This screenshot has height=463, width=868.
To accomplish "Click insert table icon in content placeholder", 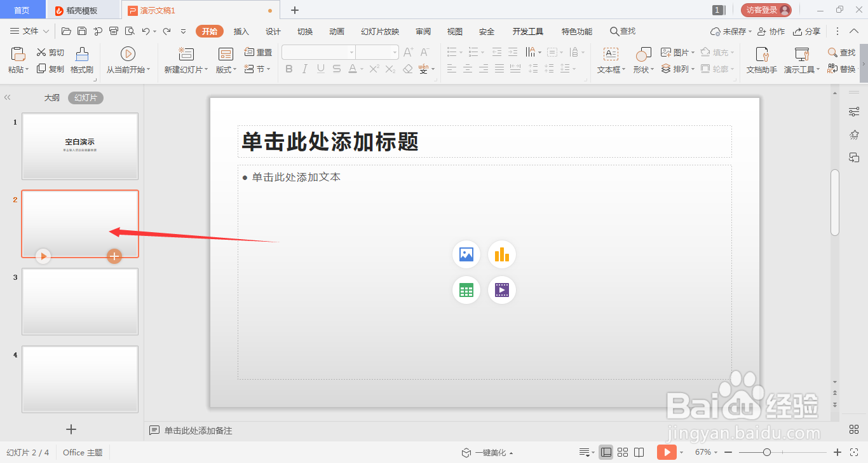I will coord(466,290).
